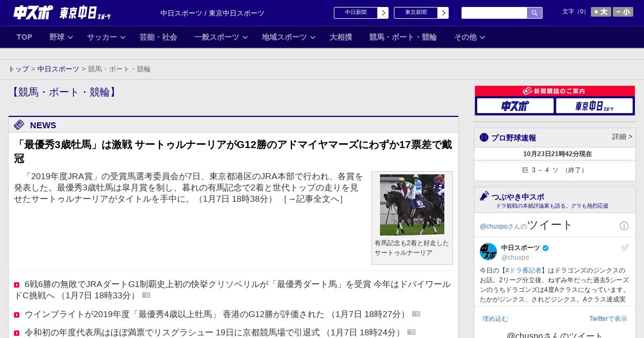Click the horse racing photo thumbnail

click(x=412, y=204)
